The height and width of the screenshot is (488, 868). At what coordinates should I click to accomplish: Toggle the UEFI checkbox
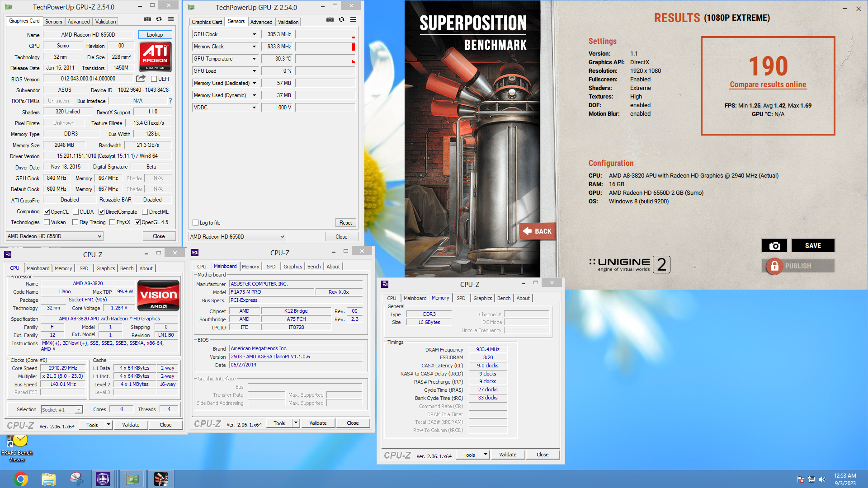154,79
